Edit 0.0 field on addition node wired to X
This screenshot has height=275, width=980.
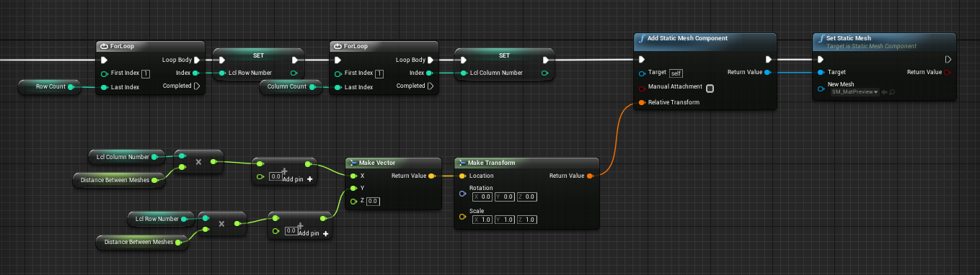(275, 176)
